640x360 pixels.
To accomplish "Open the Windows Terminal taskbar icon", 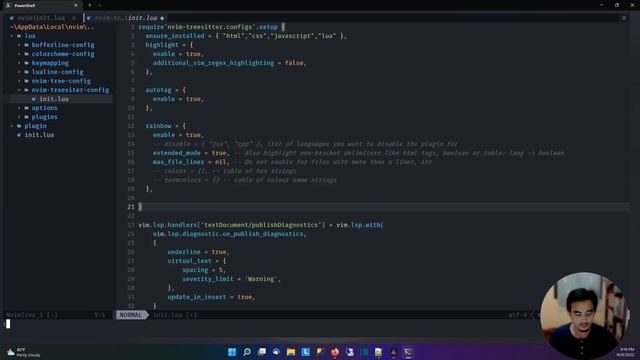I will point(408,352).
